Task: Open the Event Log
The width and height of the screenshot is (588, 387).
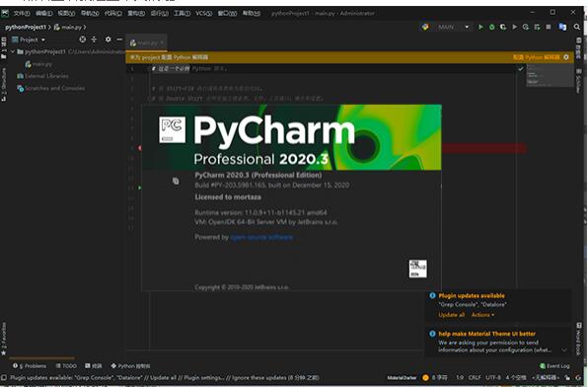Action: pos(554,366)
